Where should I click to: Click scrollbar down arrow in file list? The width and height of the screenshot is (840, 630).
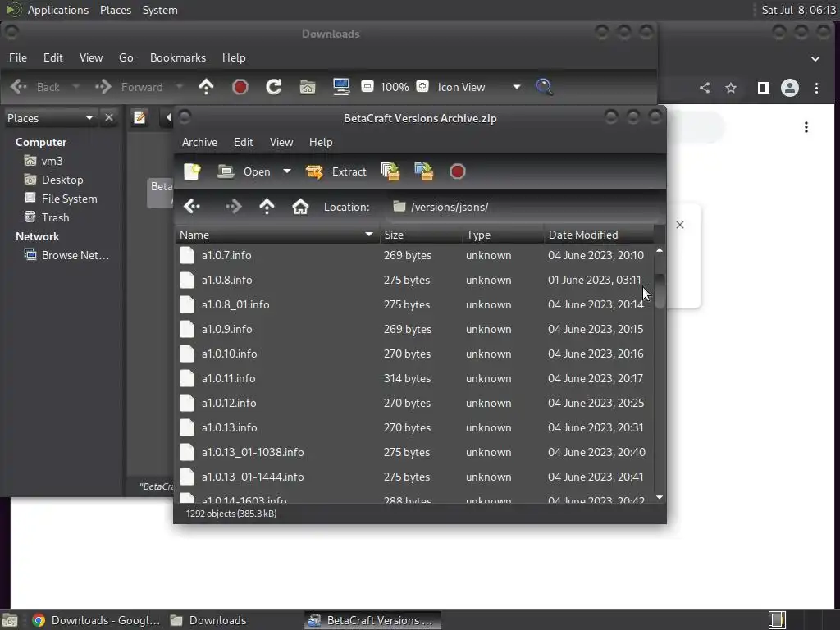[660, 498]
